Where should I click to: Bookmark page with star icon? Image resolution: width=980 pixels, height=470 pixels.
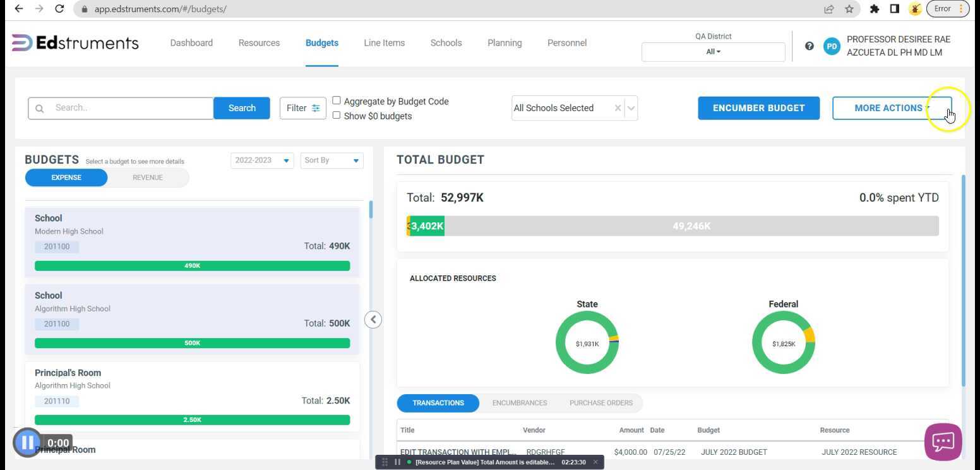(849, 9)
